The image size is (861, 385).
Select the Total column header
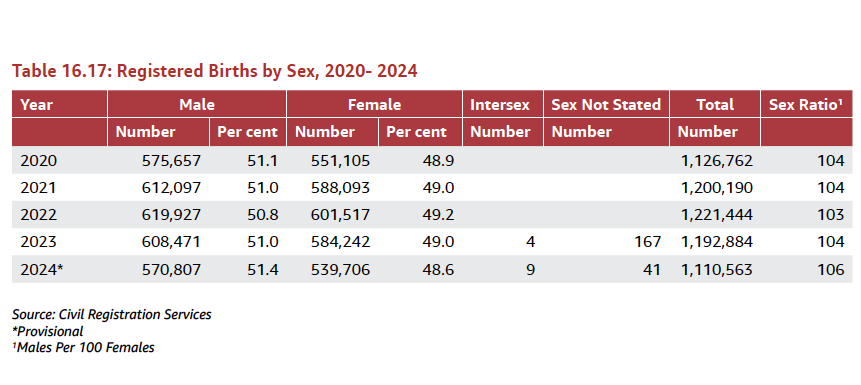coord(715,104)
